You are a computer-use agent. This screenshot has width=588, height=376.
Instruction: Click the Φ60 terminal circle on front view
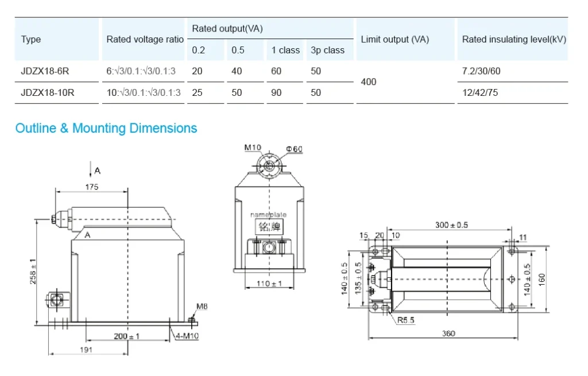tap(269, 166)
